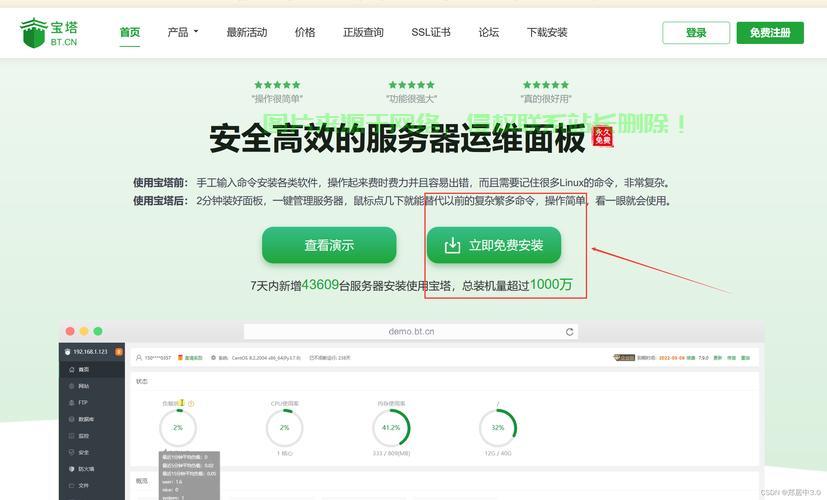The height and width of the screenshot is (500, 827).
Task: Open 防火墙 in the demo panel sidebar
Action: point(92,469)
